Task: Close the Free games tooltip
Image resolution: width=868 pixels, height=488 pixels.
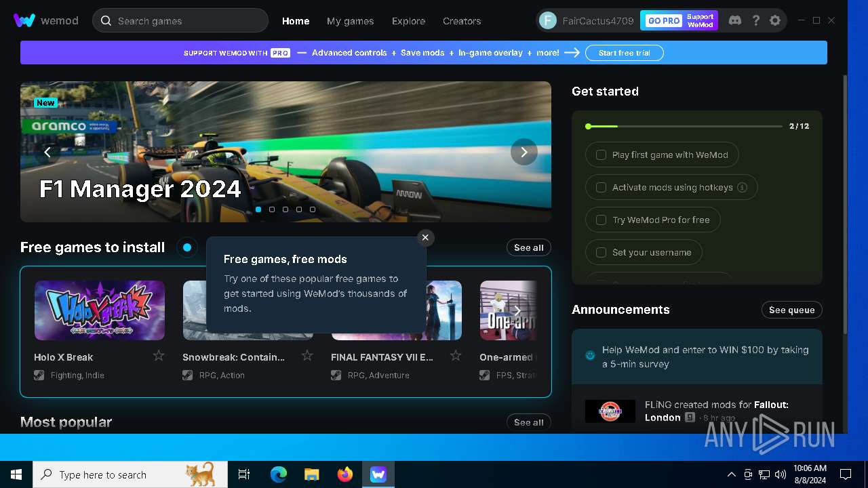Action: 425,237
